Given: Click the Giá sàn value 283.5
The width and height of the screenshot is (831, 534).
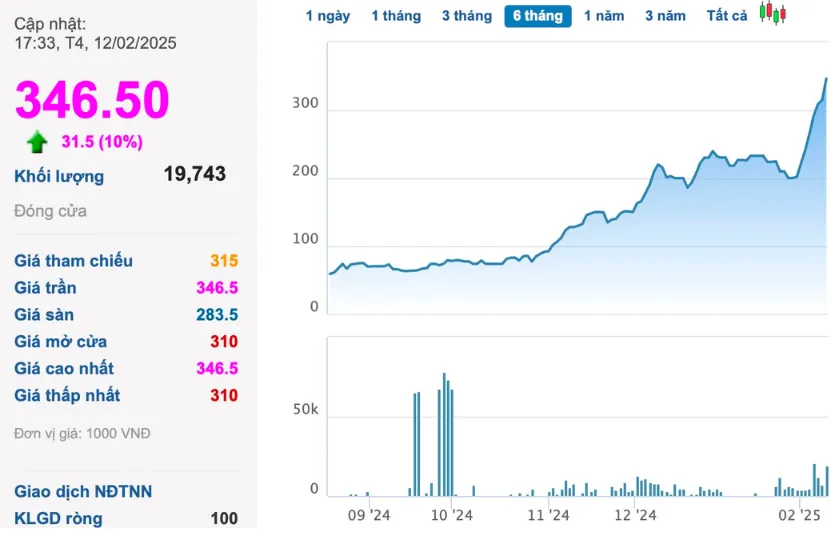Looking at the screenshot, I should pyautogui.click(x=217, y=315).
